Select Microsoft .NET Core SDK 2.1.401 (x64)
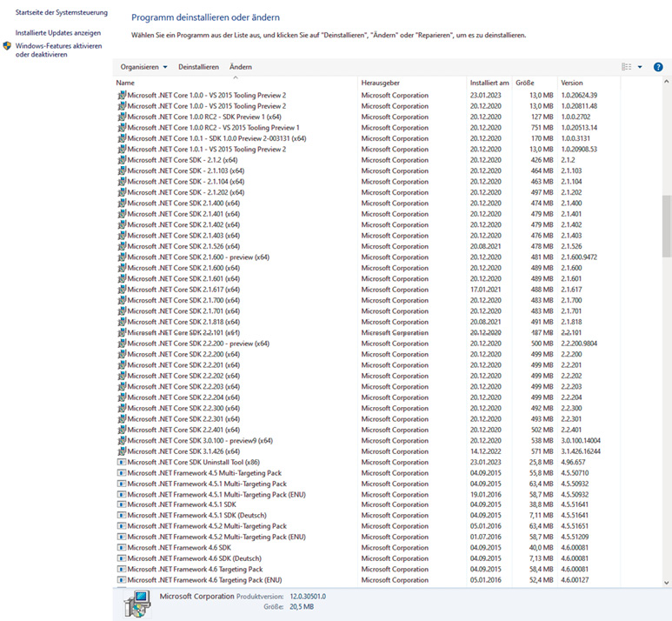Screen dimensions: 672x621 pyautogui.click(x=183, y=214)
